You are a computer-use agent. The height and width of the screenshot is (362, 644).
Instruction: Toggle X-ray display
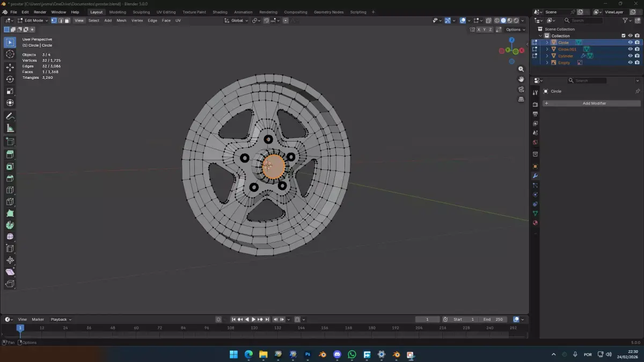tap(488, 20)
